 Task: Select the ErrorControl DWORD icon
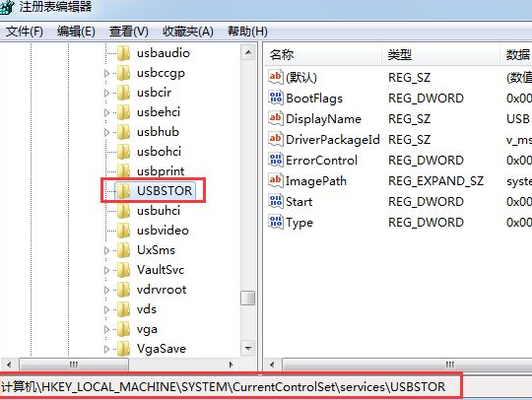[x=276, y=160]
